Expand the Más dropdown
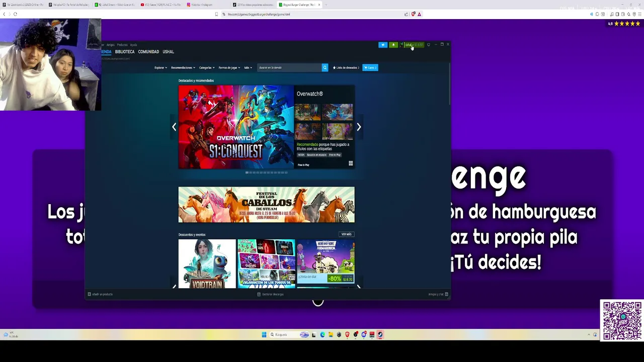Screen dimensions: 644x362 (x=248, y=67)
